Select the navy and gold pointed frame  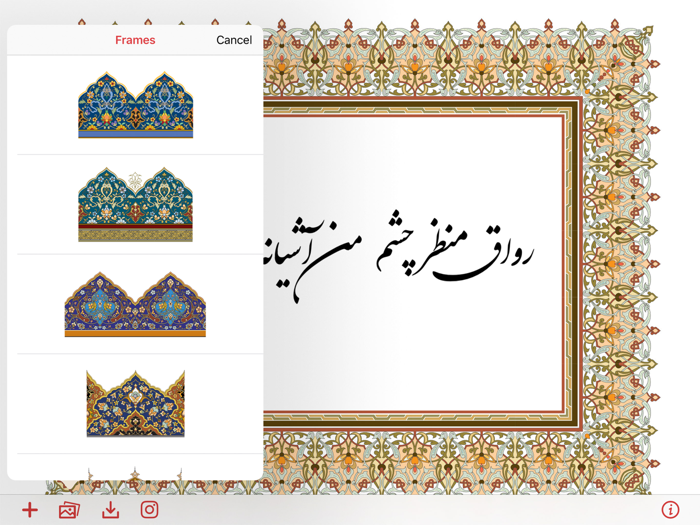(135, 404)
